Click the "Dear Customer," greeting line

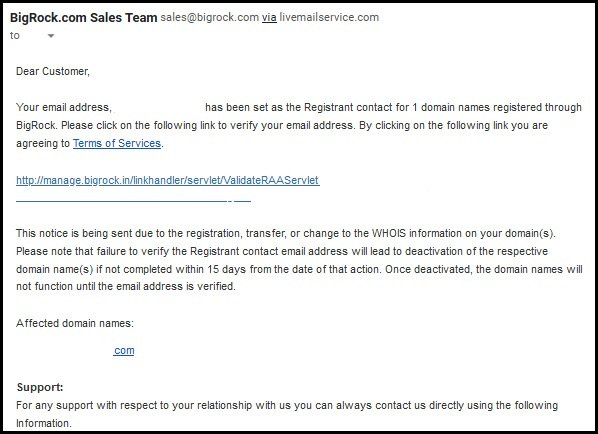click(x=53, y=71)
